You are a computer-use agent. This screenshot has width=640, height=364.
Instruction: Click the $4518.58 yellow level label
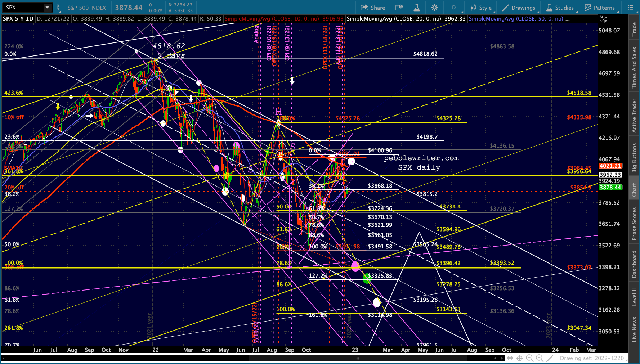click(x=579, y=93)
